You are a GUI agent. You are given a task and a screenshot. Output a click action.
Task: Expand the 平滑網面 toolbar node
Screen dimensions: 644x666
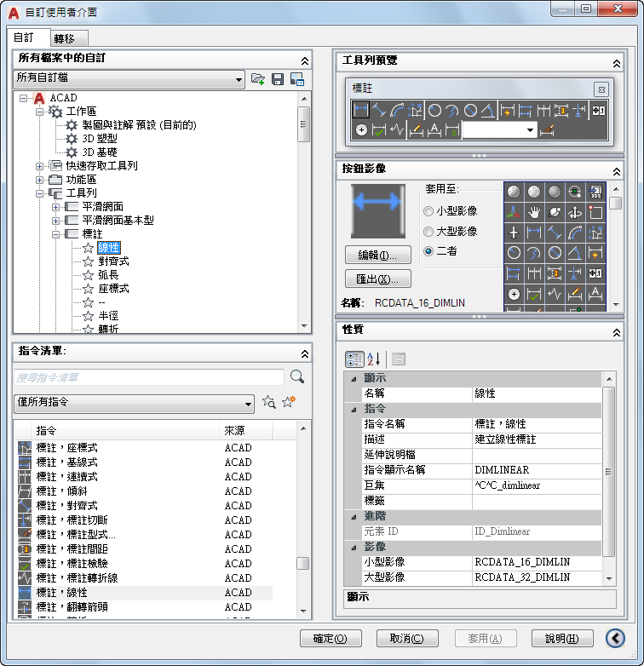pos(55,207)
